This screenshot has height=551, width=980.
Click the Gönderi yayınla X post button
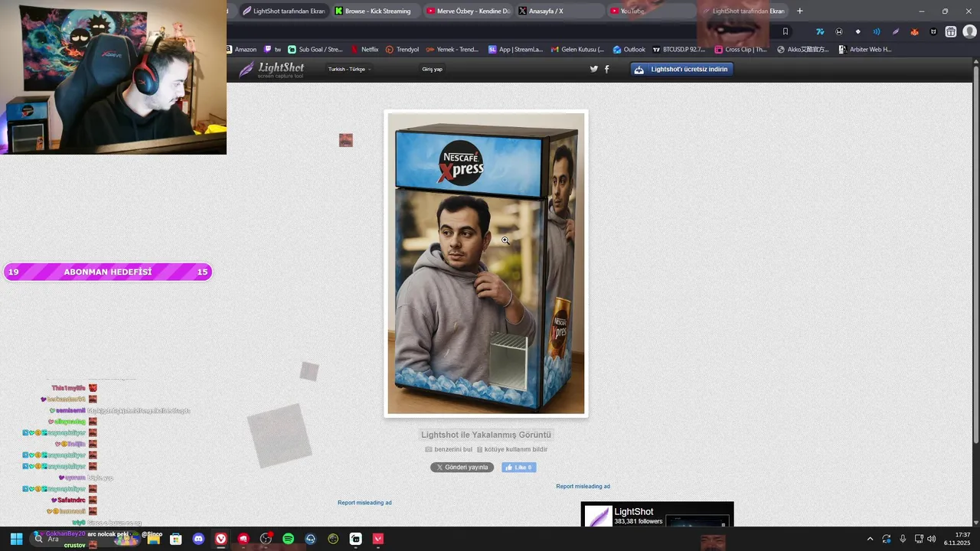[462, 467]
